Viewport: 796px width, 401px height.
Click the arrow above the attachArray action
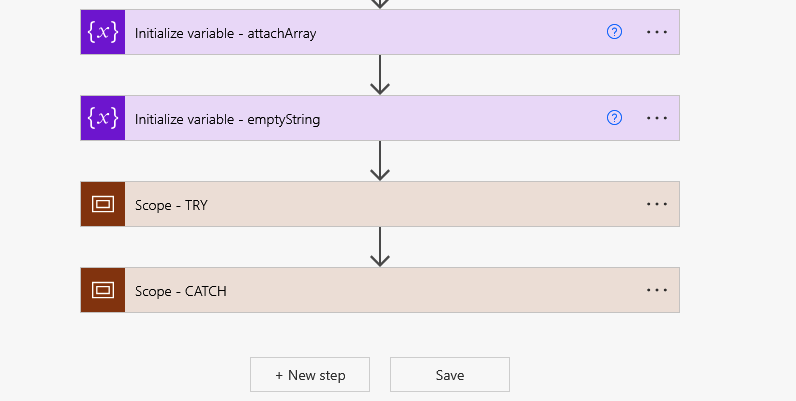pos(379,4)
